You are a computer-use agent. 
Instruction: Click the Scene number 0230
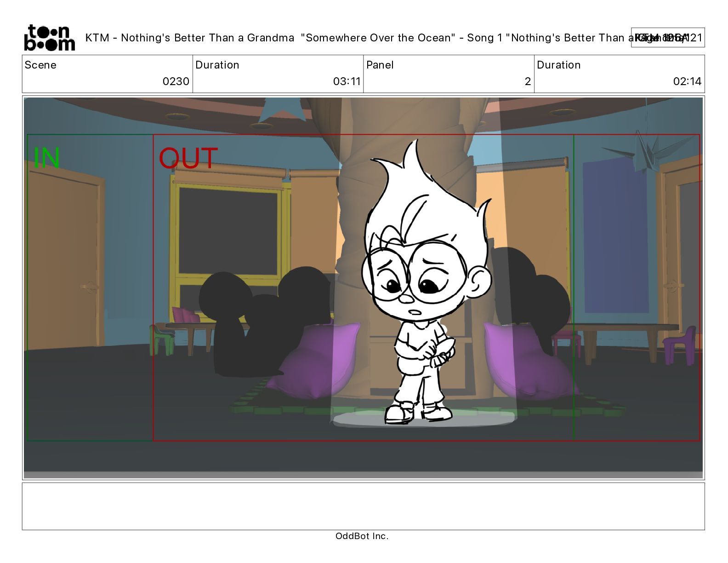coord(176,81)
